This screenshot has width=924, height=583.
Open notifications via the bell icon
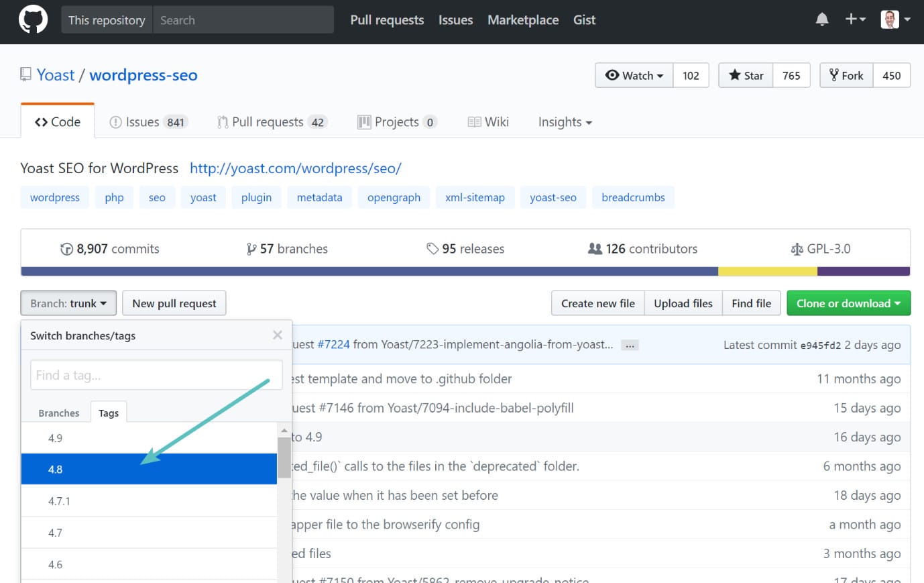821,19
